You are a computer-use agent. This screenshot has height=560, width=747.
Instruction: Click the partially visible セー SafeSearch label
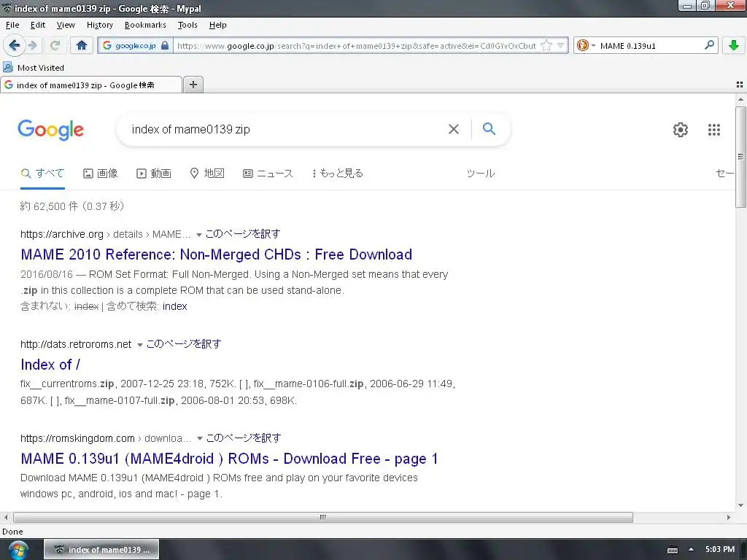[x=724, y=174]
